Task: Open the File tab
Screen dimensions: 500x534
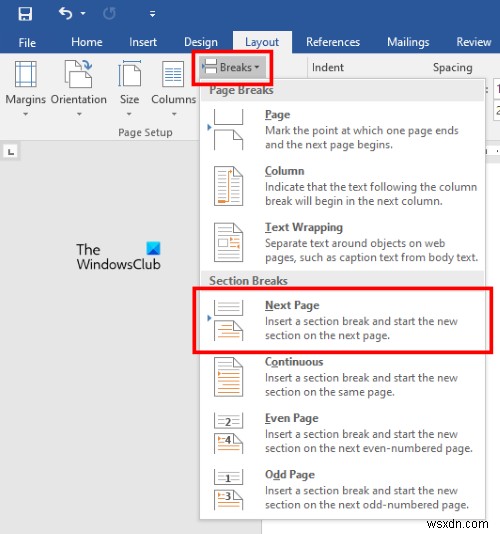Action: [27, 43]
